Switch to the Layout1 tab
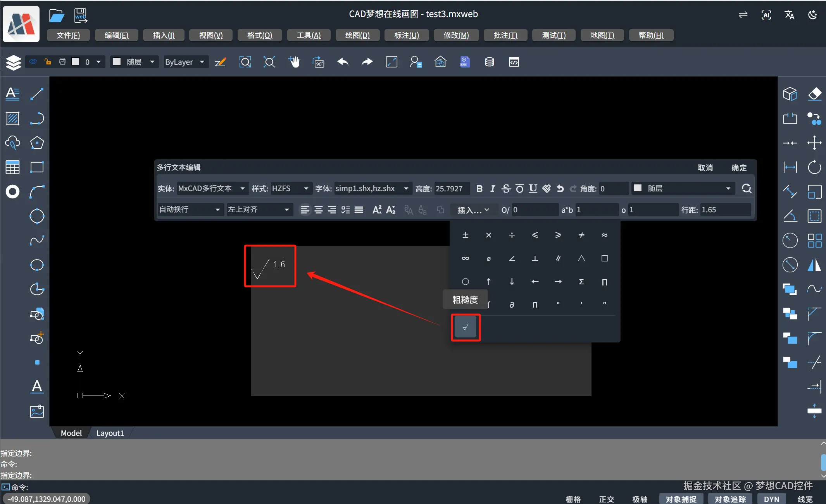This screenshot has width=826, height=504. 110,433
